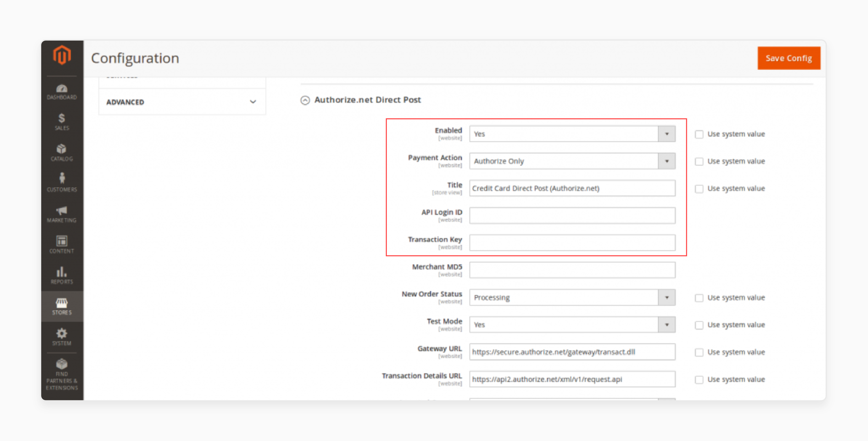
Task: Toggle Use system value for Payment Action
Action: [x=699, y=162]
